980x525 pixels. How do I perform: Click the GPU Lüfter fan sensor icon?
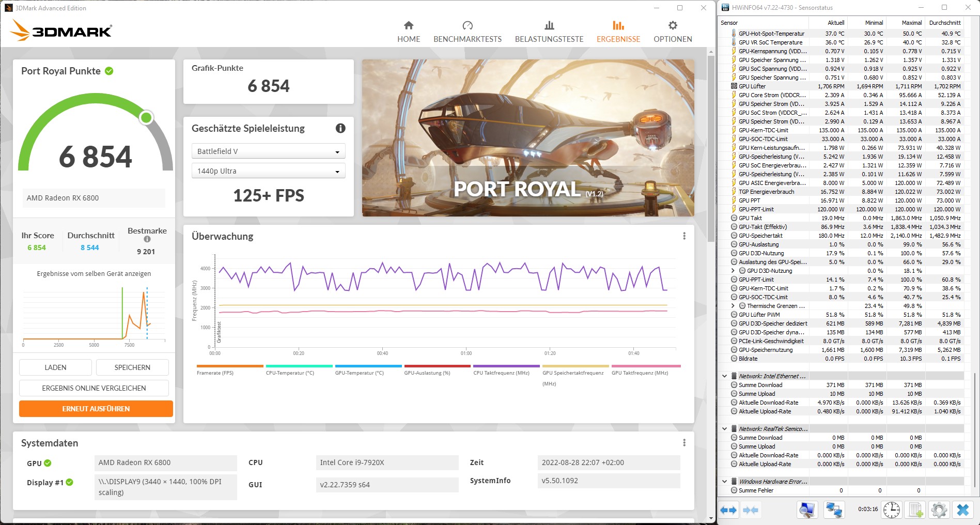click(x=734, y=86)
